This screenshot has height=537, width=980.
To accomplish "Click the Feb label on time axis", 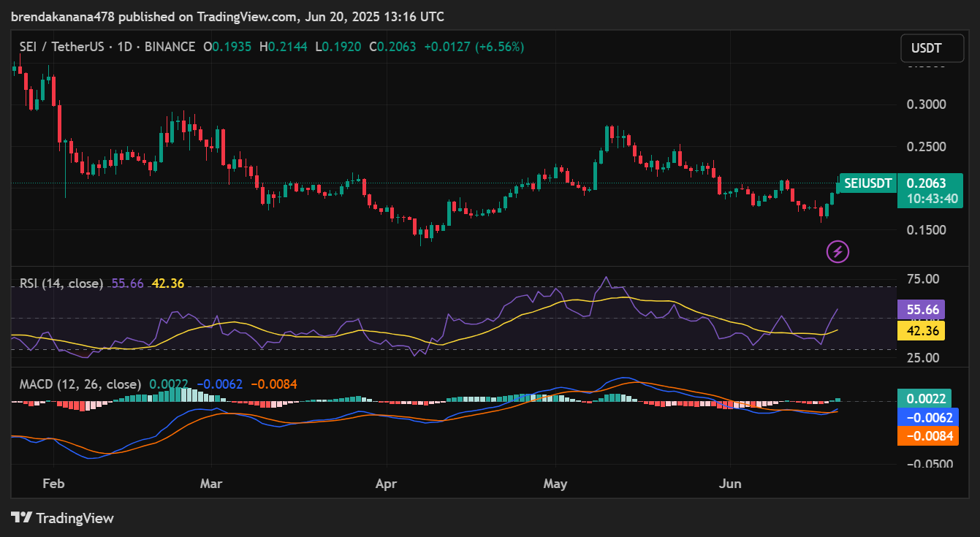I will coord(53,484).
